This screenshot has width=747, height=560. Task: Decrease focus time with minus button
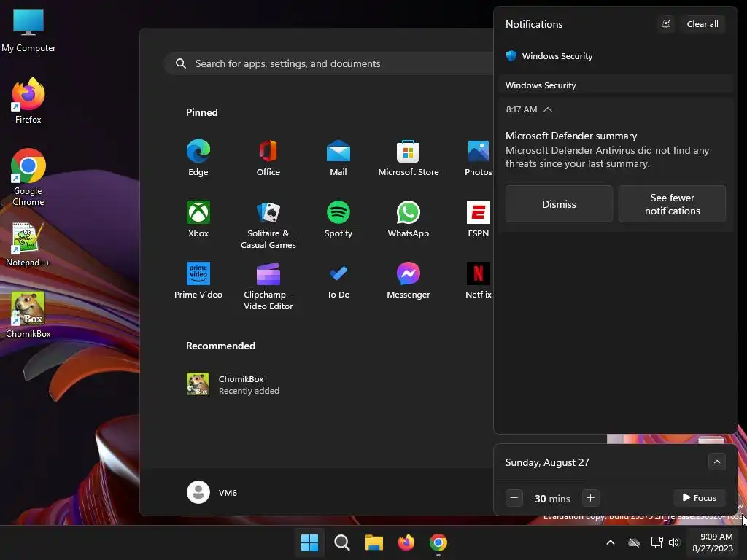(x=514, y=498)
